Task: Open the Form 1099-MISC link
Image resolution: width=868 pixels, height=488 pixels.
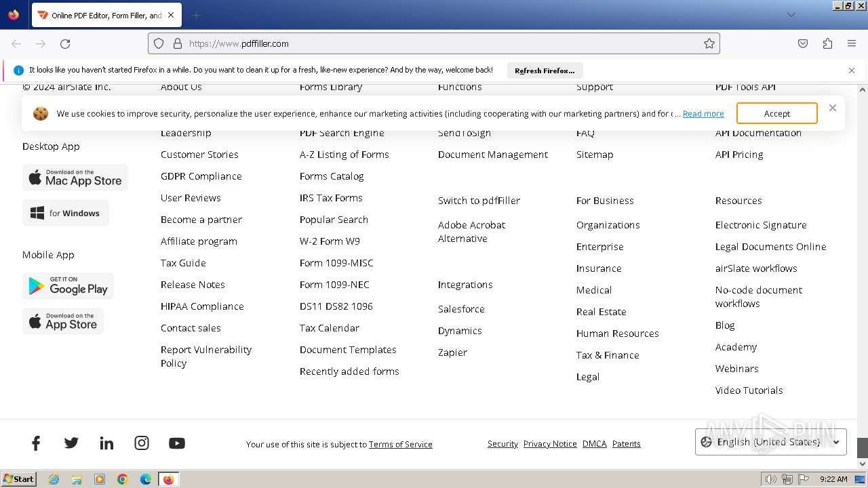Action: pyautogui.click(x=336, y=263)
